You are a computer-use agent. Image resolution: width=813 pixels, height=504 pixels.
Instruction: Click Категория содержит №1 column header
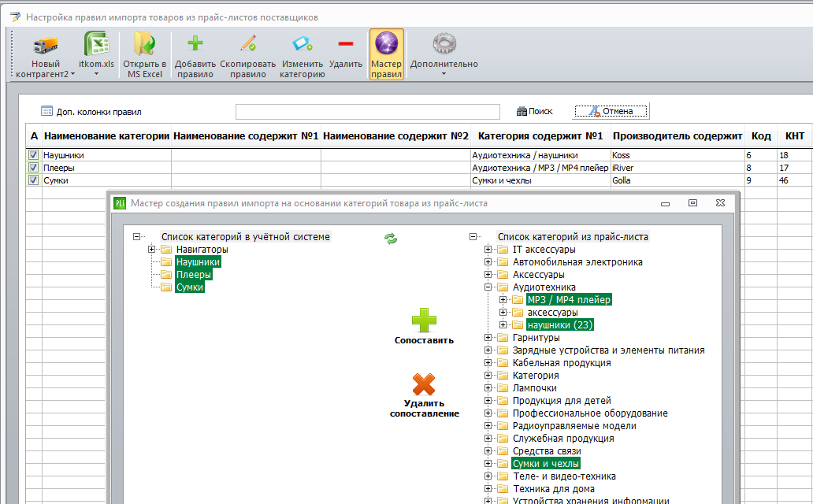tap(540, 136)
